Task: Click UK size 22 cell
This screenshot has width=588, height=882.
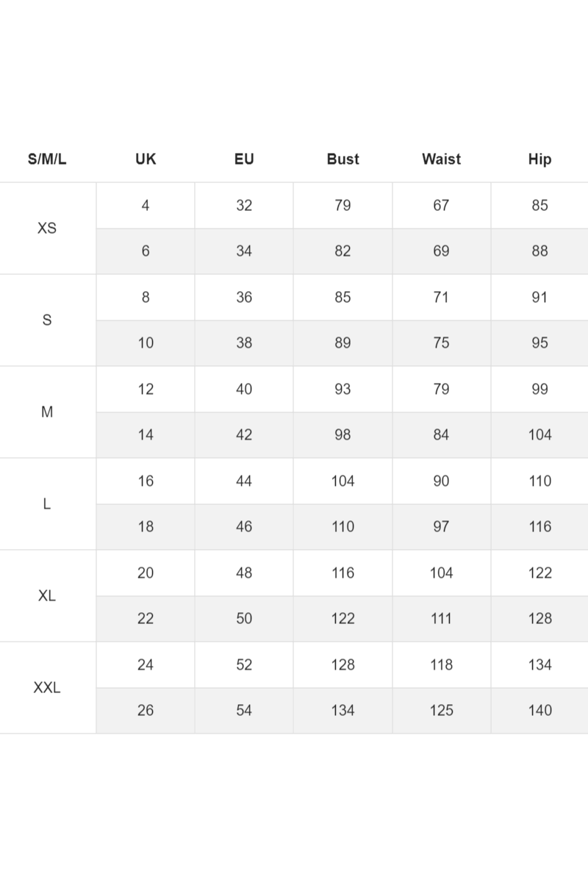Action: (x=146, y=619)
